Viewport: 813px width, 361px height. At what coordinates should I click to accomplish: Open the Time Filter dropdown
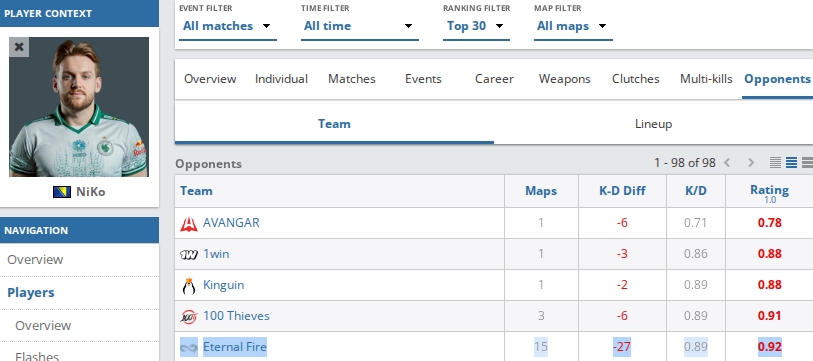(x=359, y=26)
